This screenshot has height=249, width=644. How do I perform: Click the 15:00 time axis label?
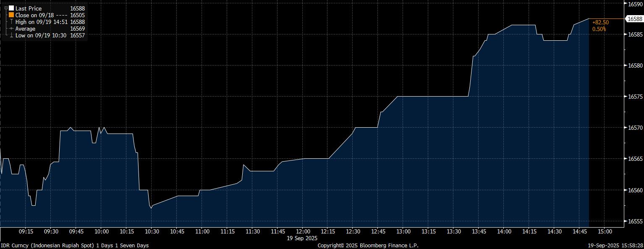605,231
